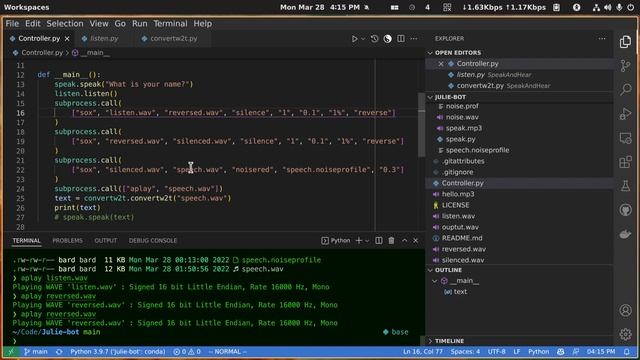This screenshot has height=360, width=640.
Task: Open timeline history icon in editor toolbar
Action: 374,39
